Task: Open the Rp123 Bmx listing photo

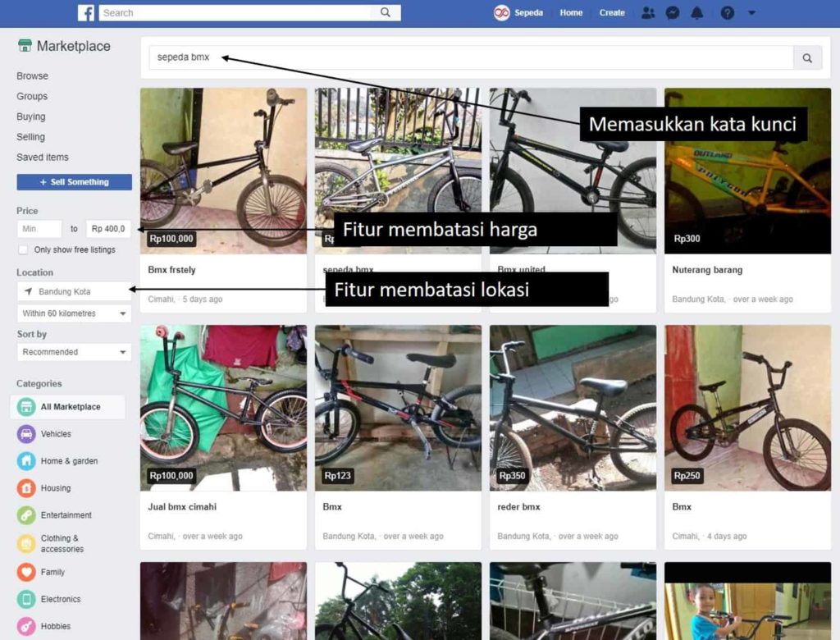Action: 398,407
